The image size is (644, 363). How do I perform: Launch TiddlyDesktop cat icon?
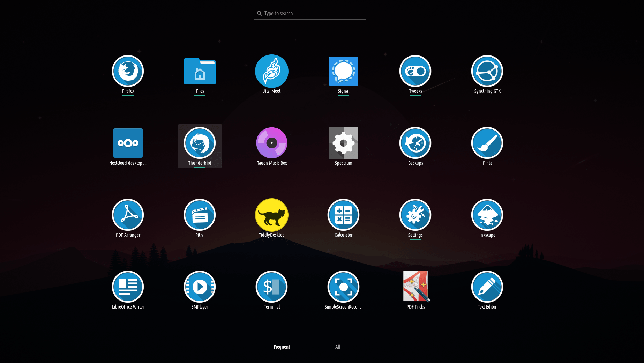[x=271, y=215]
